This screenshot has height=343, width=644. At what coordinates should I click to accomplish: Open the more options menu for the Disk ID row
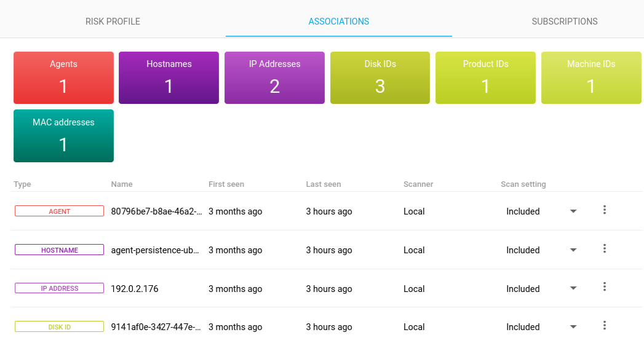pyautogui.click(x=605, y=326)
